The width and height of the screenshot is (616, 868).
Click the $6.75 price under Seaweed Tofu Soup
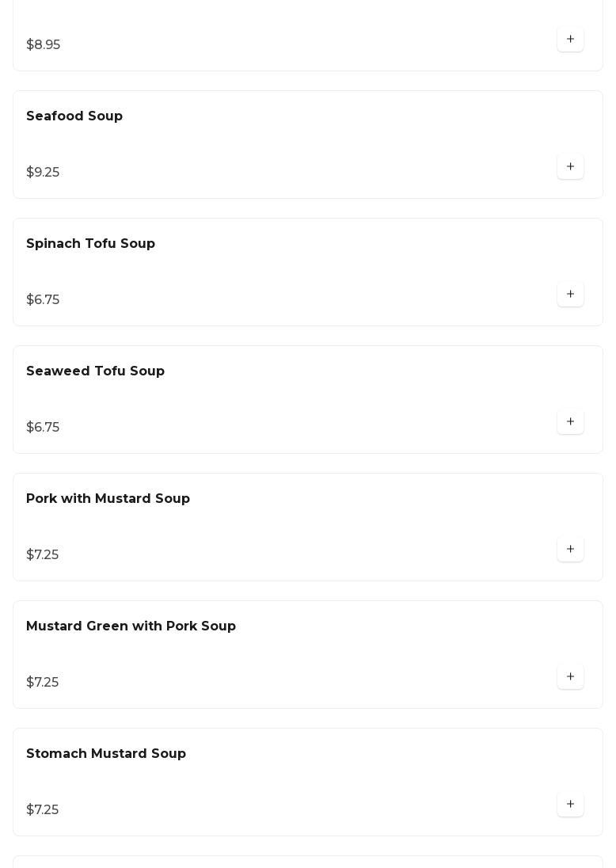[x=43, y=428]
